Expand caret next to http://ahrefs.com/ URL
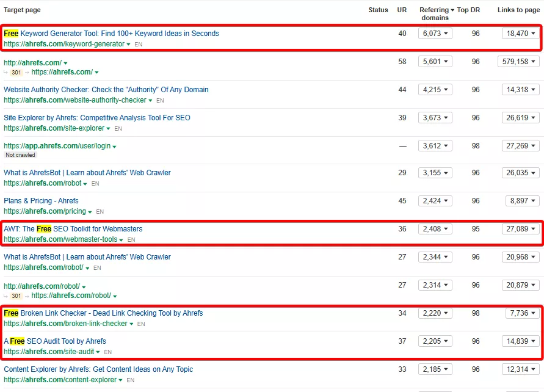Image resolution: width=544 pixels, height=392 pixels. click(x=65, y=63)
